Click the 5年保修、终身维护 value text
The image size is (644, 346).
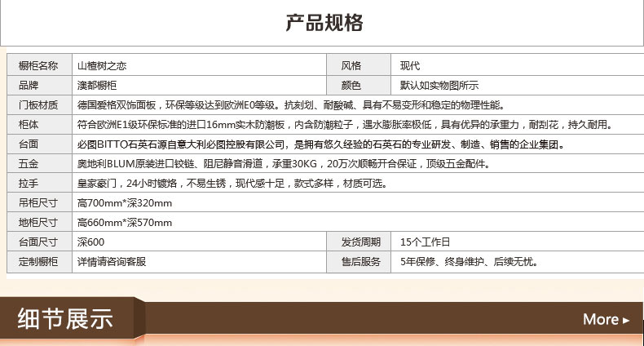(469, 262)
